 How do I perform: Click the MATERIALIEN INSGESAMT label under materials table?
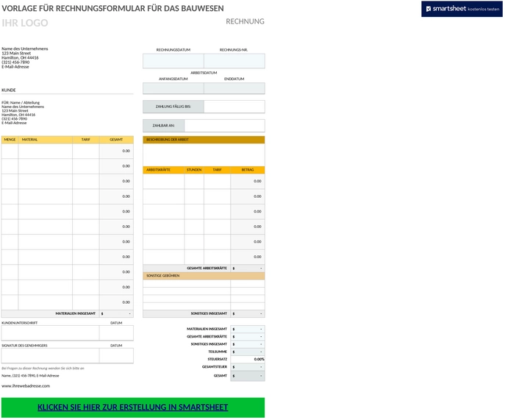pyautogui.click(x=76, y=313)
